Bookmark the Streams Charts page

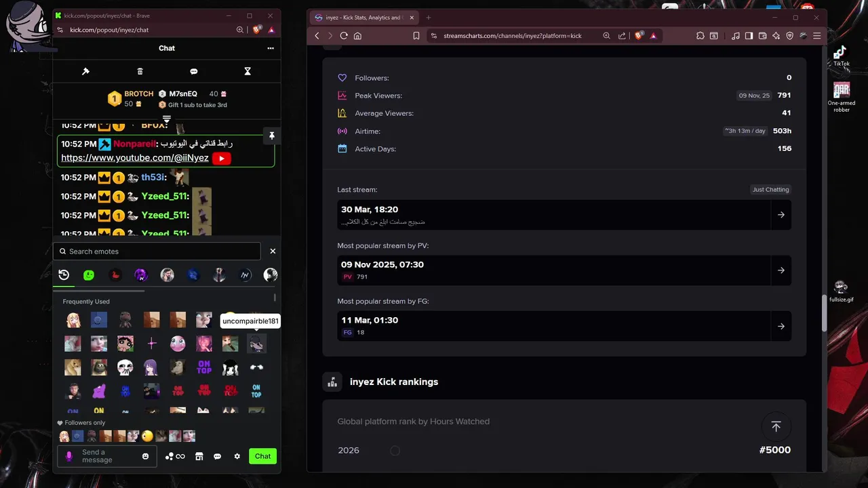pyautogui.click(x=416, y=36)
